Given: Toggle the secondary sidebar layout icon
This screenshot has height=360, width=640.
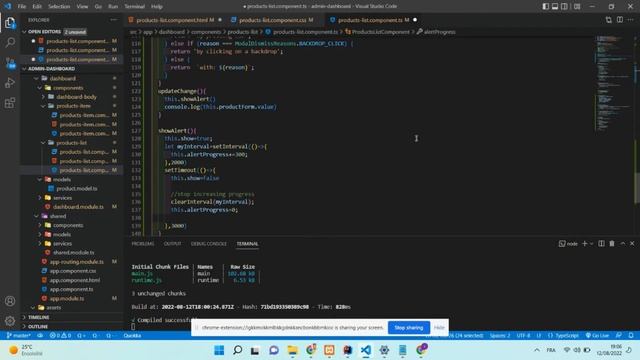Looking at the screenshot, I should point(564,7).
